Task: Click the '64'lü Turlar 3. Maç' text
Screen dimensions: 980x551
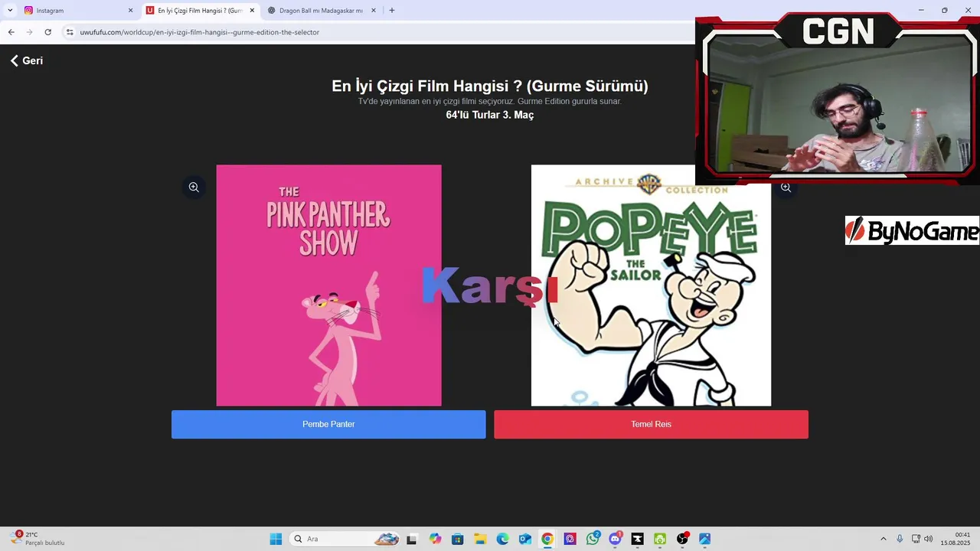Action: coord(490,115)
